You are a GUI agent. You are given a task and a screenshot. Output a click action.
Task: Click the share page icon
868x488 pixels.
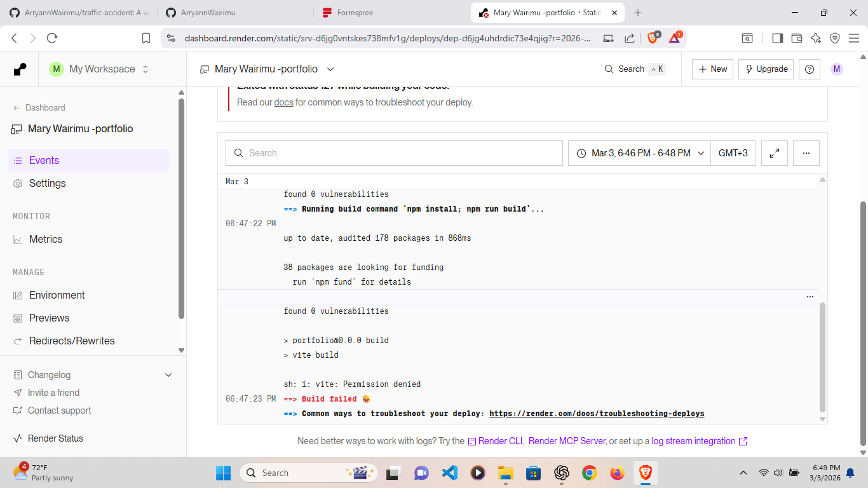(x=629, y=38)
